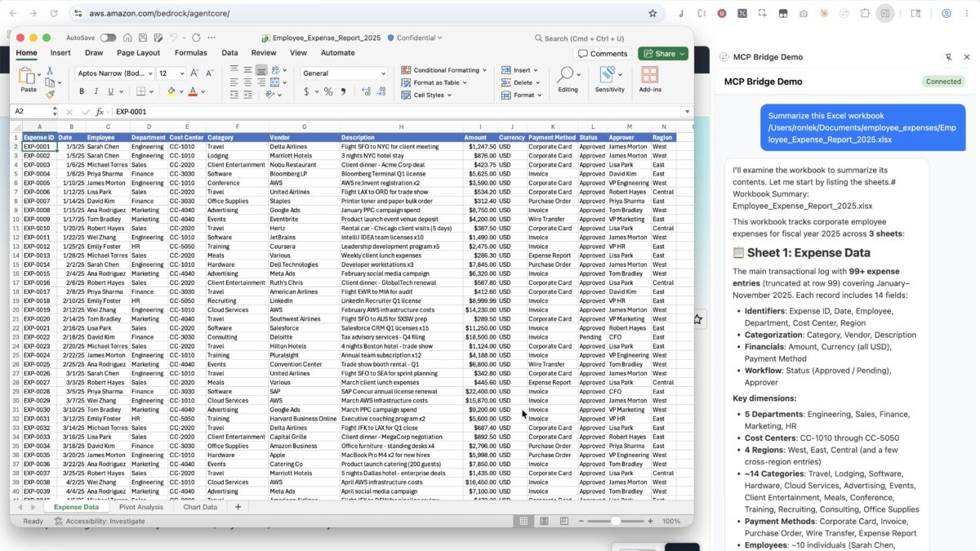The width and height of the screenshot is (980, 551).
Task: Expand the Conditional Formatting dropdown
Action: pos(443,70)
